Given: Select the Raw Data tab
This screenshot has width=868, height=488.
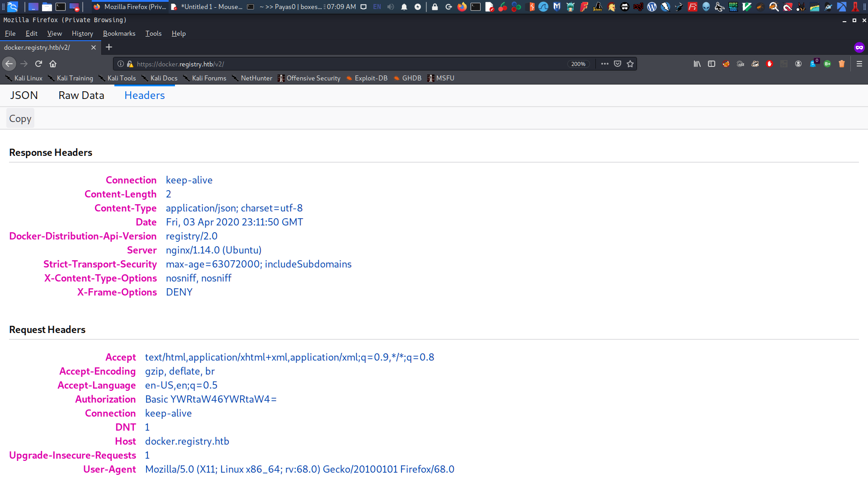Looking at the screenshot, I should coord(82,95).
